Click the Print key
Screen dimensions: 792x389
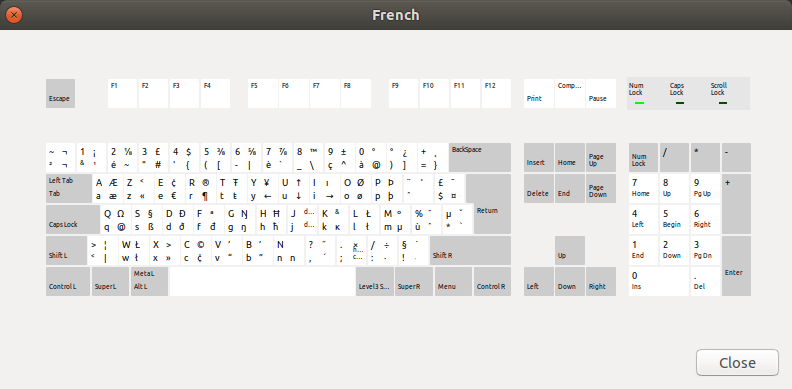538,93
